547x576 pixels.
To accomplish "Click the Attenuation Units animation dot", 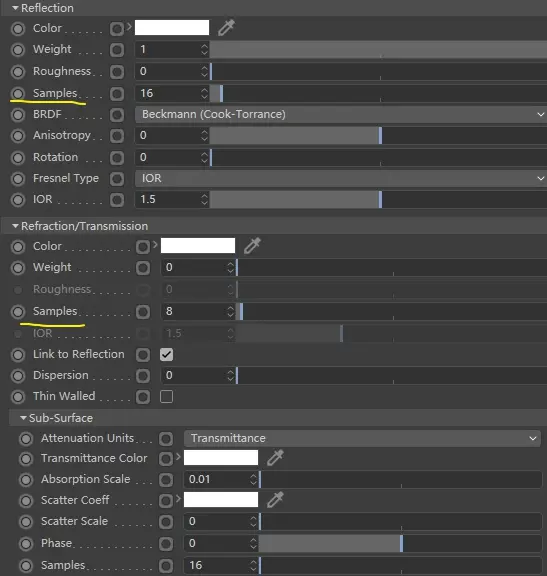I will (x=26, y=439).
